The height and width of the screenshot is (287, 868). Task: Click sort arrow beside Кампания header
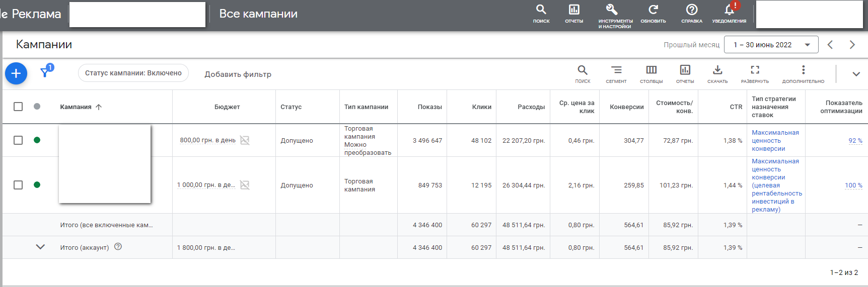pyautogui.click(x=99, y=107)
